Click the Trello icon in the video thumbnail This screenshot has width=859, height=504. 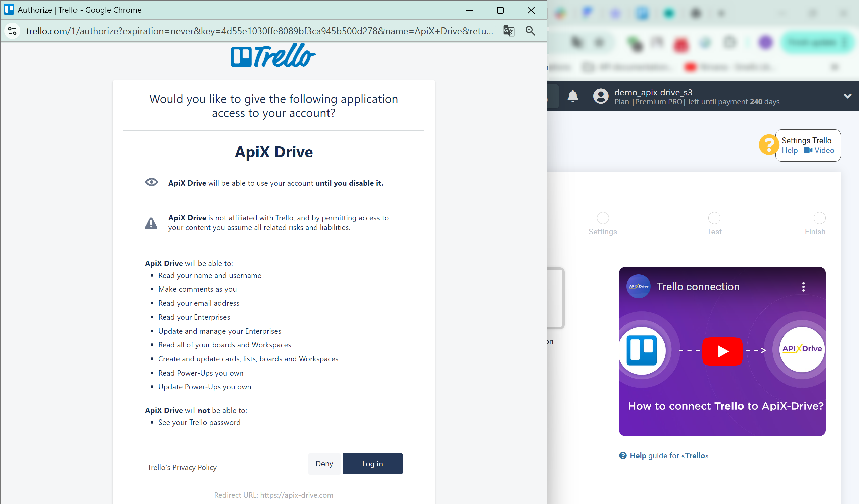(643, 349)
